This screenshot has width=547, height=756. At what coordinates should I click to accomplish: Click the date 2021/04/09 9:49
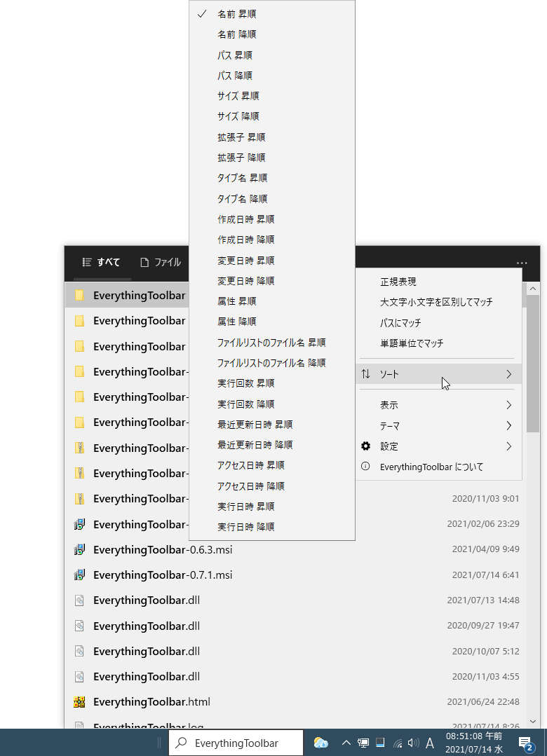pyautogui.click(x=486, y=549)
